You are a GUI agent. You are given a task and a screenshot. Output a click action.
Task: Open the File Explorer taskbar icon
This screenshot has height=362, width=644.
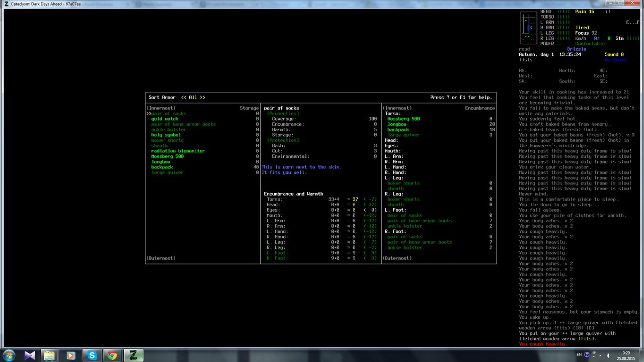click(x=49, y=355)
